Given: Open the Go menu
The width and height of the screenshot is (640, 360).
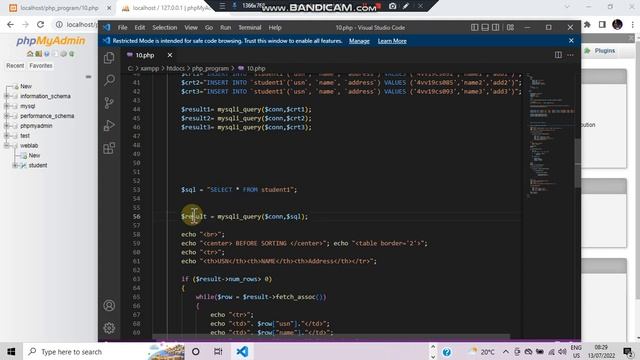Looking at the screenshot, I should coord(209,28).
